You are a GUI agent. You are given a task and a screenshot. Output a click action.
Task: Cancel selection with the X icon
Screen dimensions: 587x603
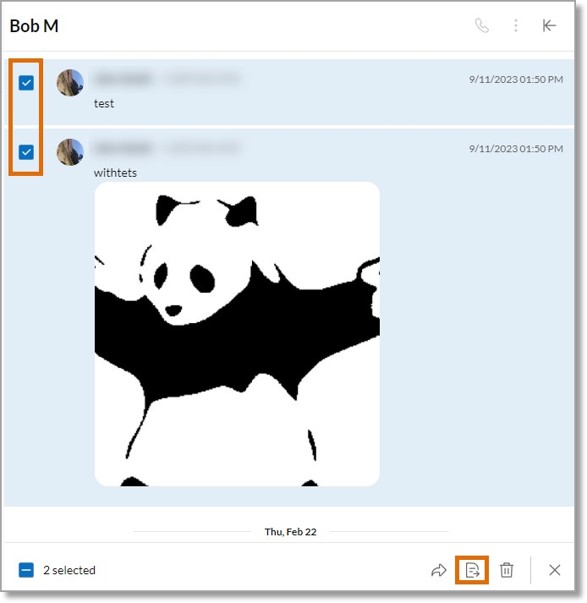coord(554,570)
